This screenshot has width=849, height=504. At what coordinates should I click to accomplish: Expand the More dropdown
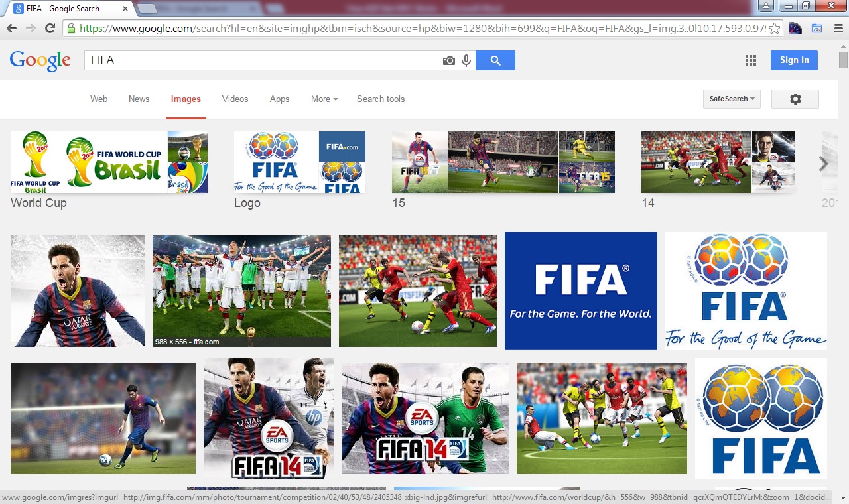click(x=324, y=99)
